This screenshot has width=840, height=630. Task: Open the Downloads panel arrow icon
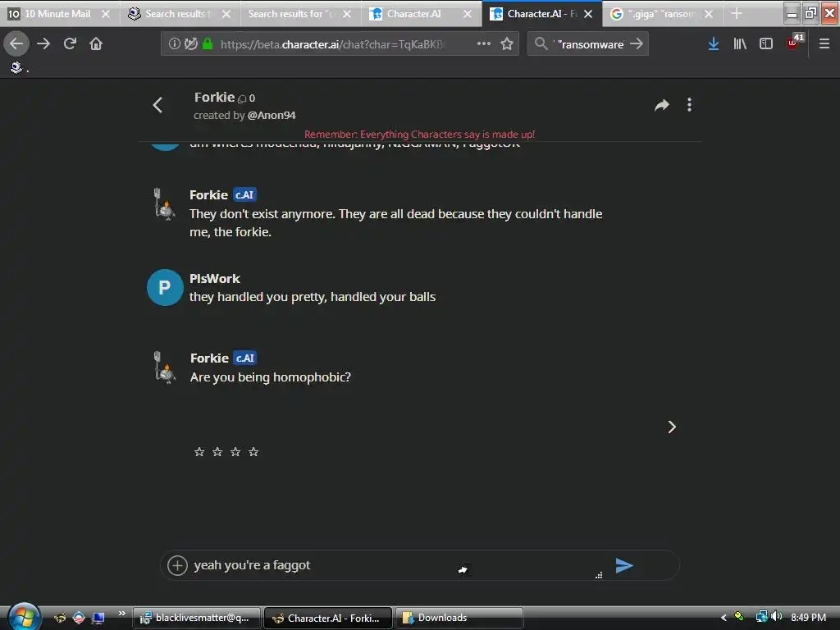[713, 44]
